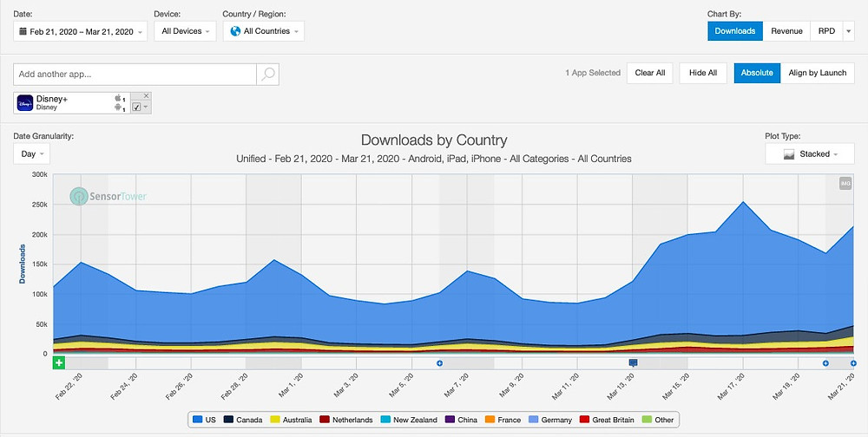Screen dimensions: 868x437
Task: Click the chart peak at Mar 17
Action: [x=743, y=202]
